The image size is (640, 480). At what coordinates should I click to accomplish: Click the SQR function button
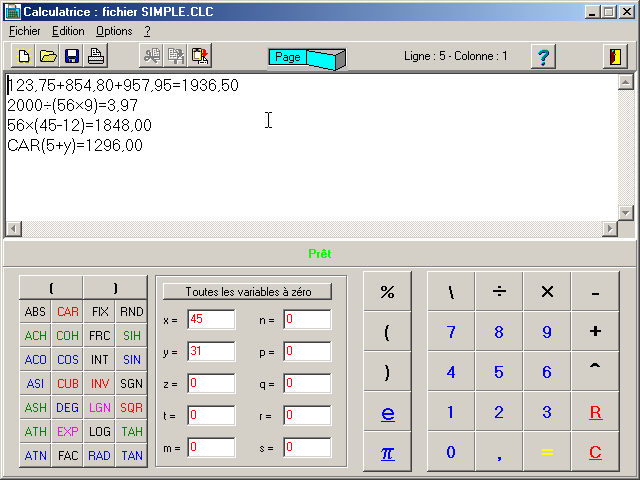[131, 408]
